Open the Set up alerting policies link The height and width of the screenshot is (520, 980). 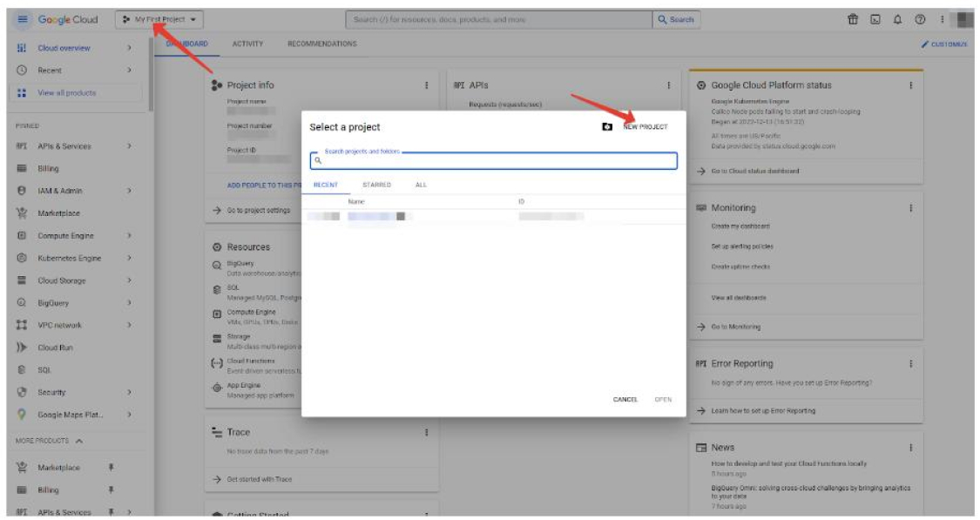click(x=742, y=246)
